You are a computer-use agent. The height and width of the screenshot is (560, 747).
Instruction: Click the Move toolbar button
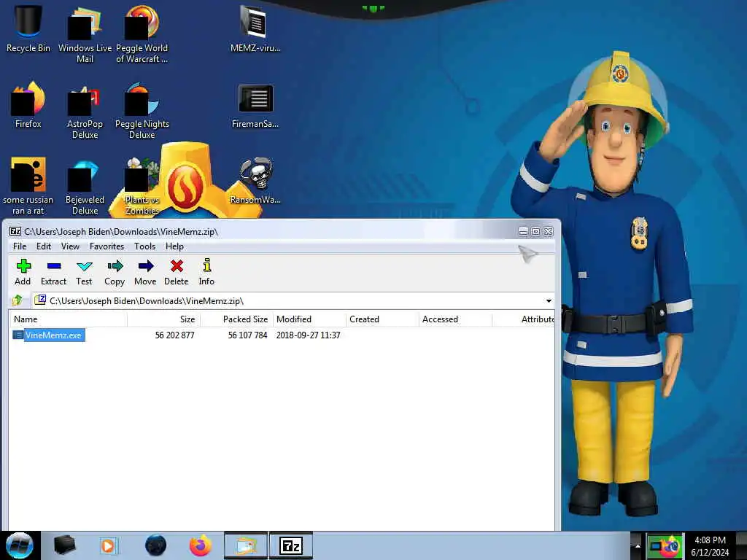point(145,273)
